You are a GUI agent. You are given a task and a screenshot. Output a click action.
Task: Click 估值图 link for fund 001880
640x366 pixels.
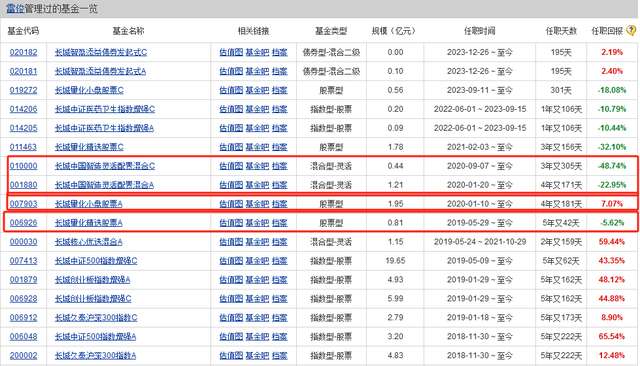pos(231,185)
